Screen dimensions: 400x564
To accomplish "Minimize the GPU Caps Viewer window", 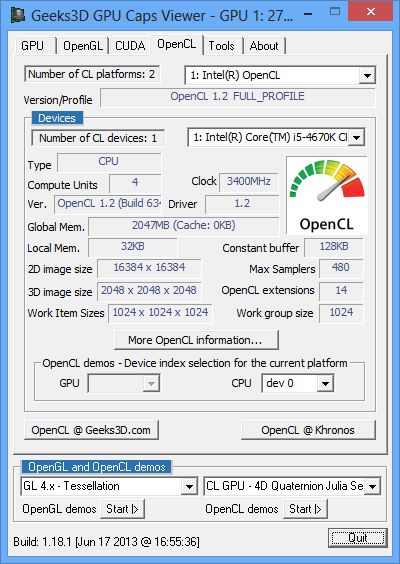I will 308,14.
